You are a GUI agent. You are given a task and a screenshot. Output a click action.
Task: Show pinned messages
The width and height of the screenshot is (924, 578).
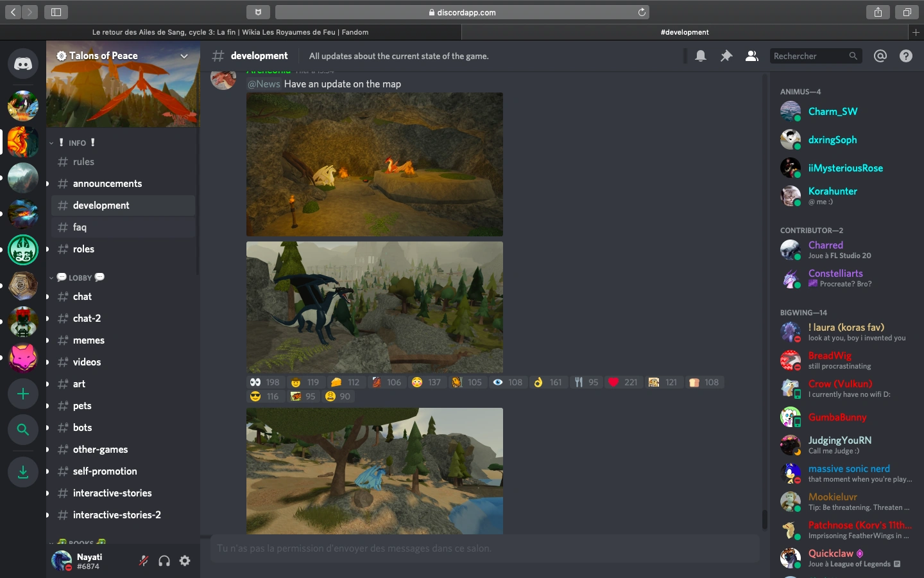[726, 57]
